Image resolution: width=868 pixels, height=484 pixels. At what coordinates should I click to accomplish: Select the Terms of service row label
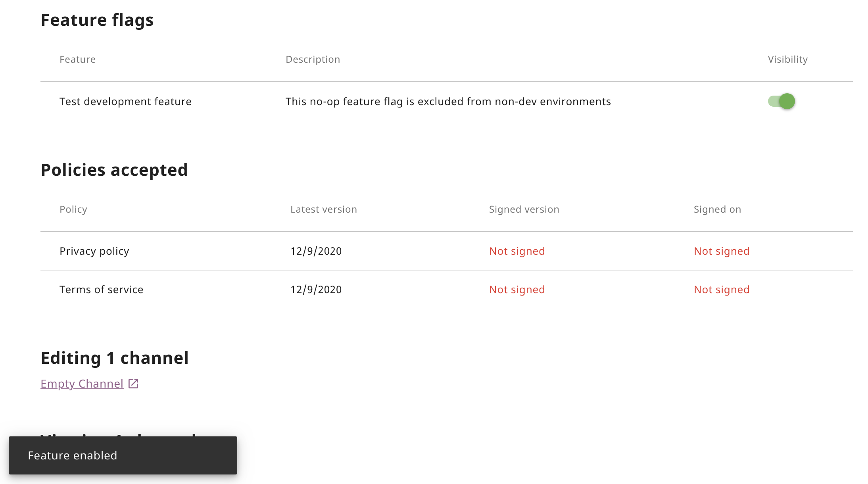(x=101, y=290)
